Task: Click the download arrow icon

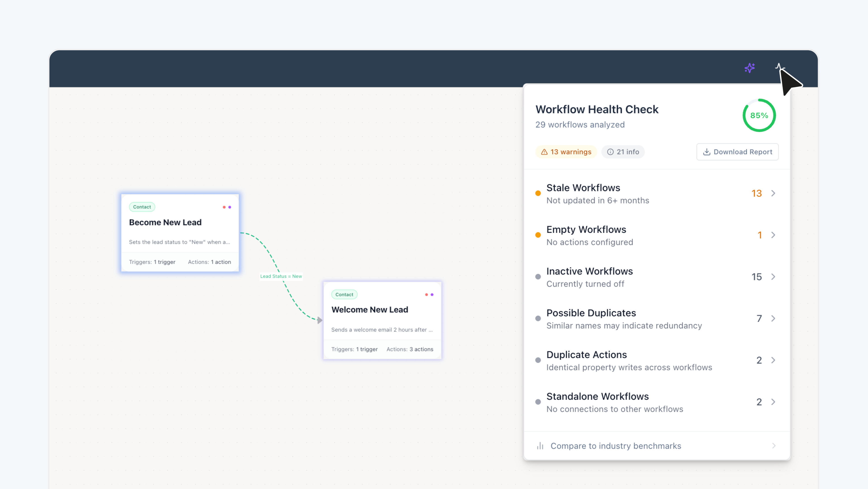Action: point(707,152)
